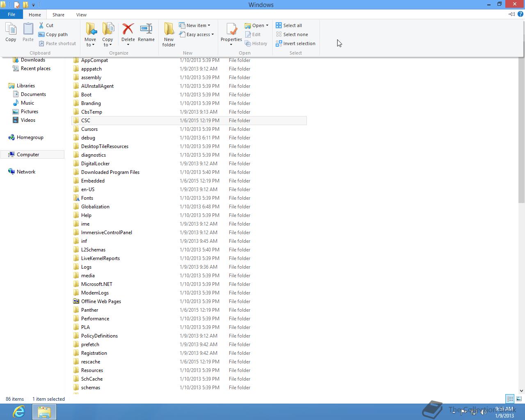Click the taskbar clock date 1/9/2013
Image resolution: width=525 pixels, height=420 pixels.
504,415
